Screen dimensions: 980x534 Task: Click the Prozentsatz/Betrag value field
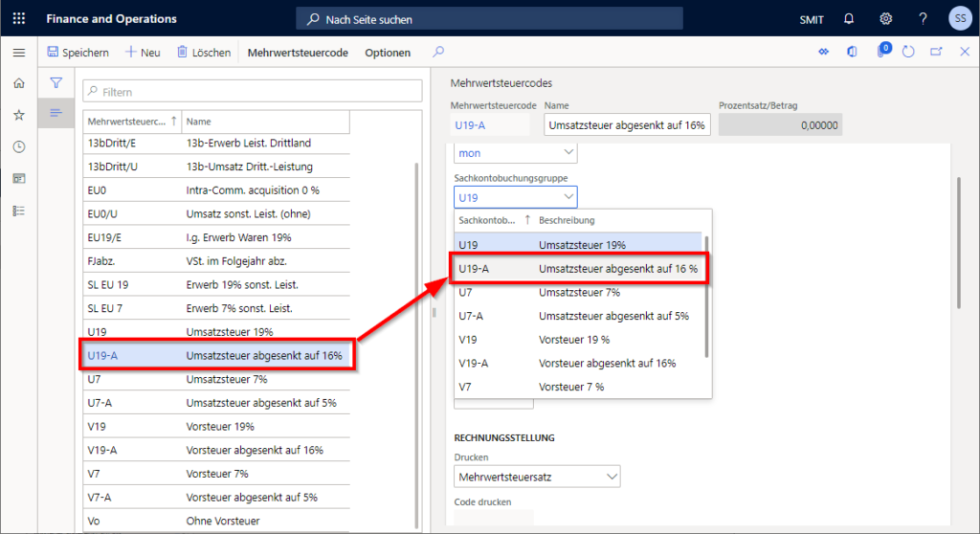pos(780,125)
